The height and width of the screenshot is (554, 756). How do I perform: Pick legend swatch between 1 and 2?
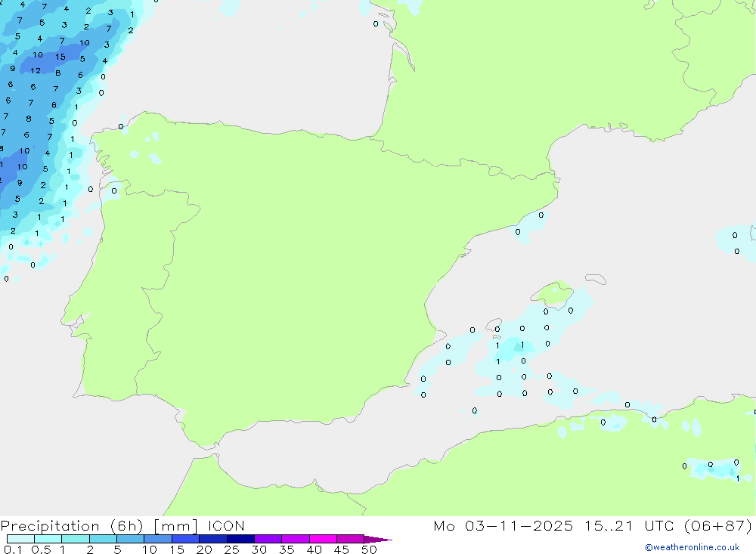point(75,539)
